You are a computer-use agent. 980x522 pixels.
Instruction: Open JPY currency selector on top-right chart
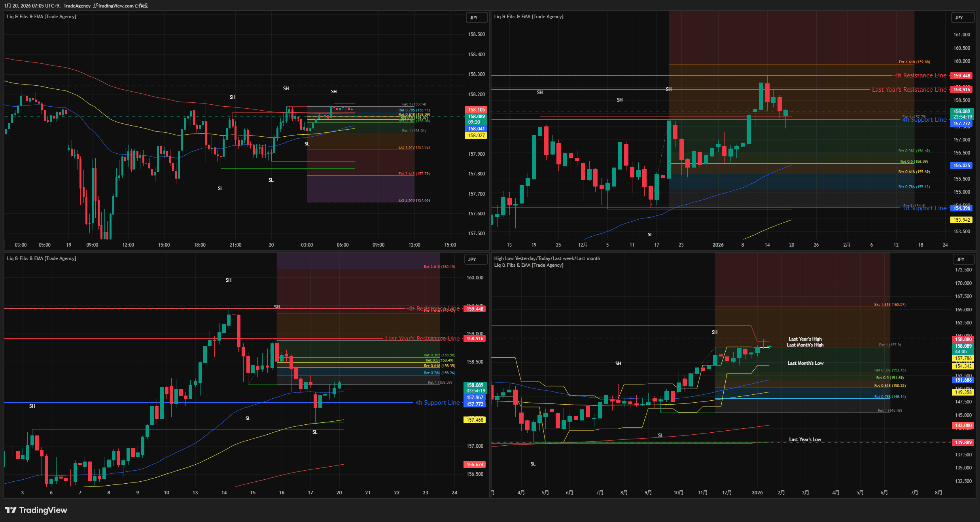959,17
